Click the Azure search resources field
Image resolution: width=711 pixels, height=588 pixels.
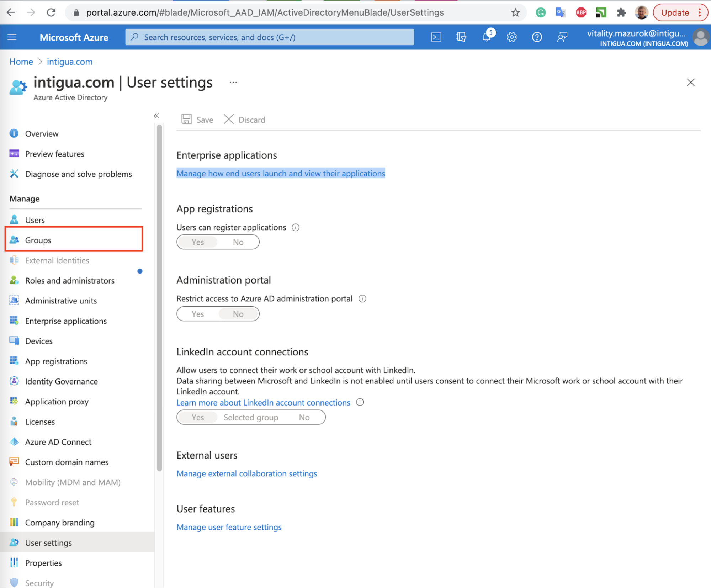(x=269, y=37)
